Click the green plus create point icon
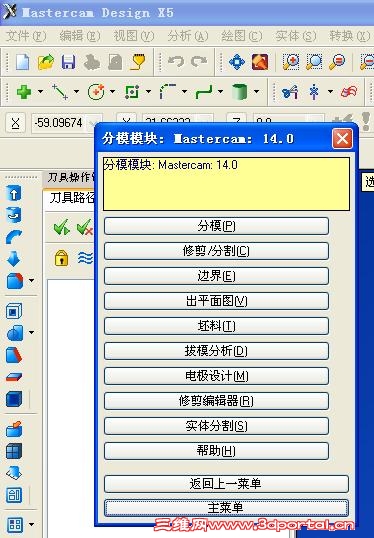 24,92
